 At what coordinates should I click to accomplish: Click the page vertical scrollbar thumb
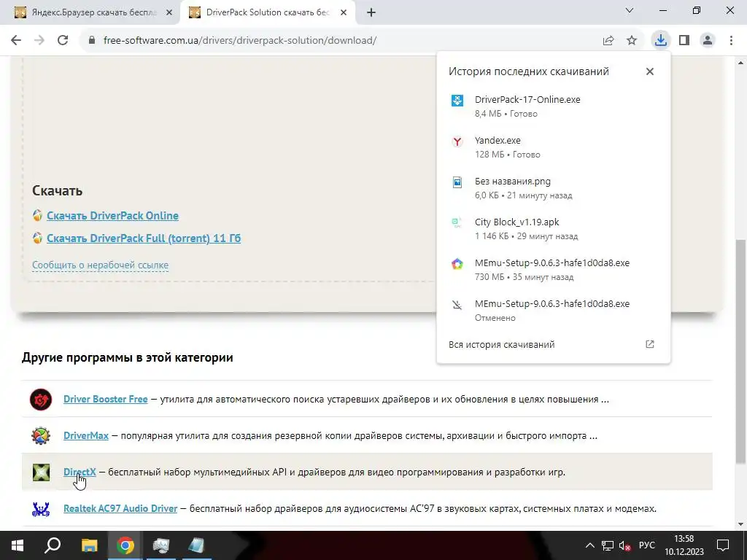pyautogui.click(x=740, y=350)
